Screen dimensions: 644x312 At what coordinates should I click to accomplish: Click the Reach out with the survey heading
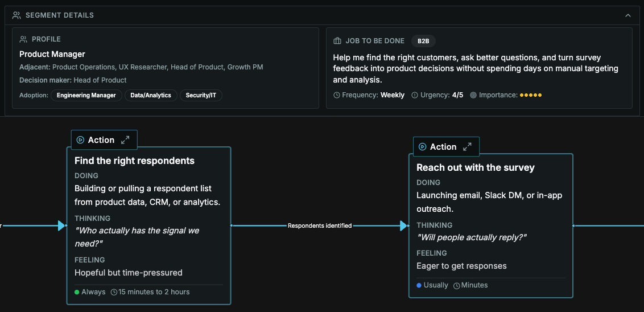tap(476, 168)
